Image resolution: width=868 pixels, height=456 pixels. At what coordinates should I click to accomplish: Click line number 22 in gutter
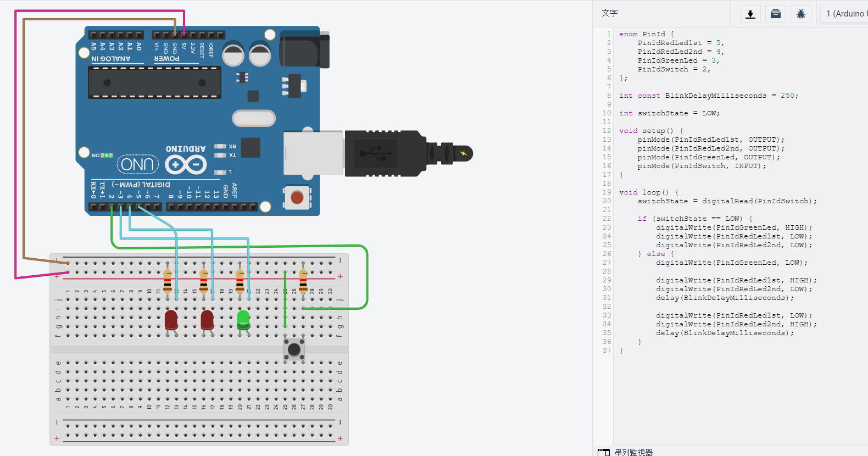point(607,219)
